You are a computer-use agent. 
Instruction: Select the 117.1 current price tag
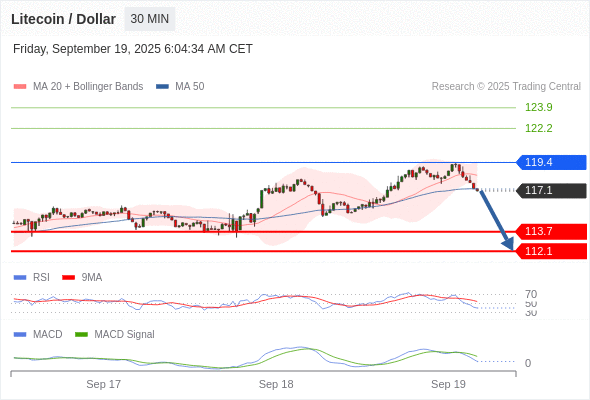(x=551, y=190)
